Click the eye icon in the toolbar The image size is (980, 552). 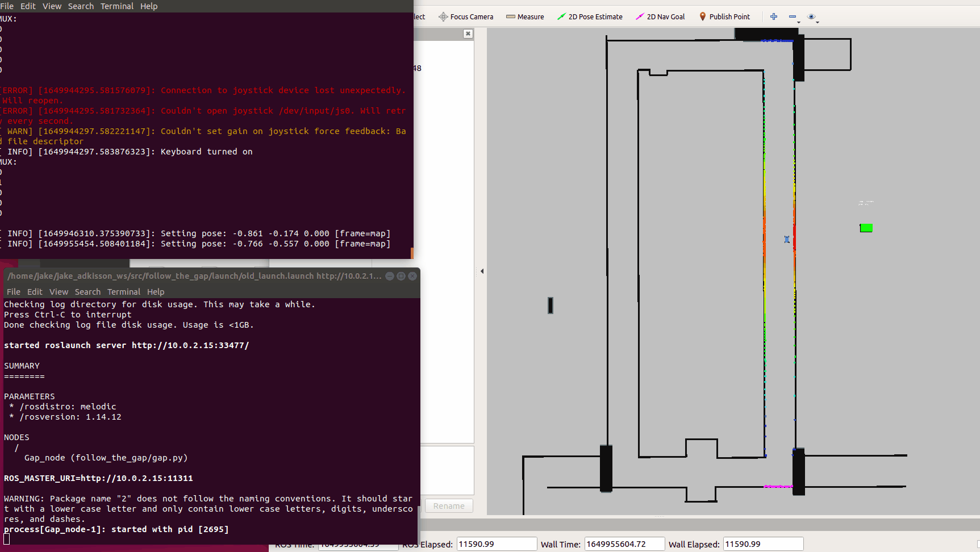(x=811, y=17)
